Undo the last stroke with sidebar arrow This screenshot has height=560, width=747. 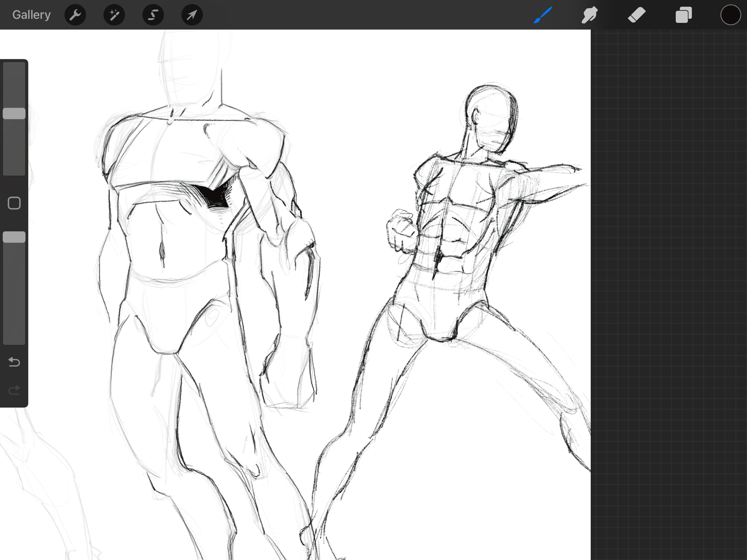14,362
